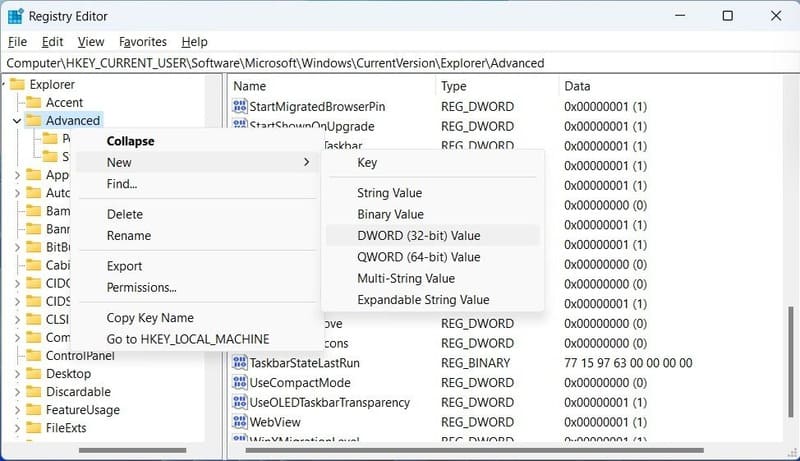Select StartMigratedBrowserPin value name
Image resolution: width=800 pixels, height=461 pixels.
pyautogui.click(x=317, y=106)
